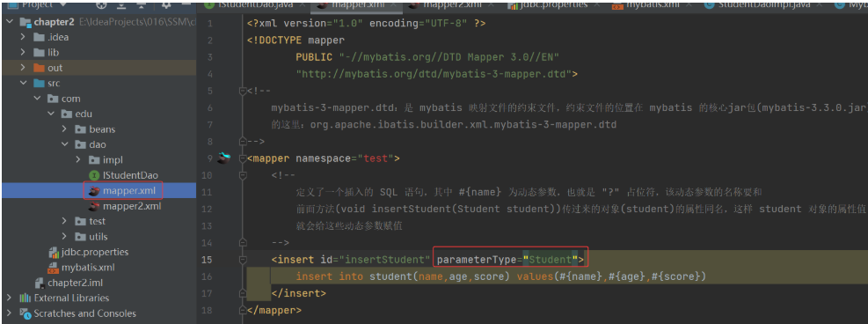
Task: Fold the insert element at line 15
Action: 243,260
